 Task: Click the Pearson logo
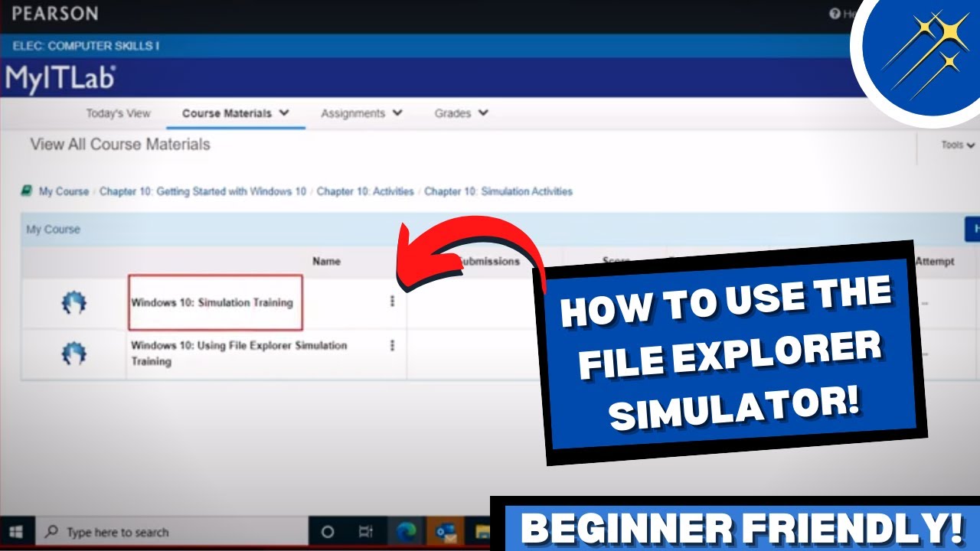(54, 14)
